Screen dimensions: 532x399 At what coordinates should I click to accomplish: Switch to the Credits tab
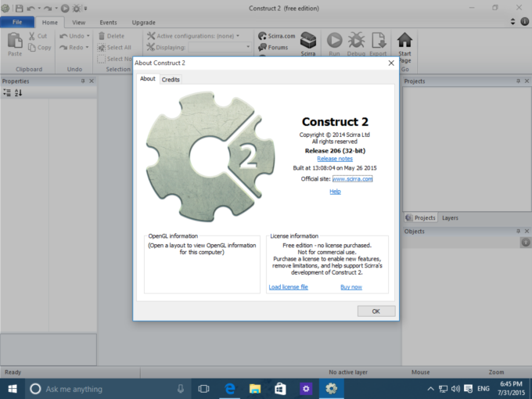tap(171, 79)
